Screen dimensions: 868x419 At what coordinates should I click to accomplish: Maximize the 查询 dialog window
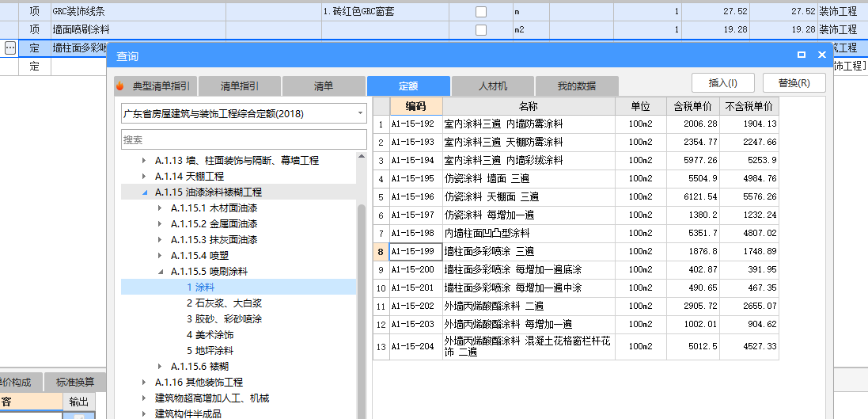[x=801, y=55]
